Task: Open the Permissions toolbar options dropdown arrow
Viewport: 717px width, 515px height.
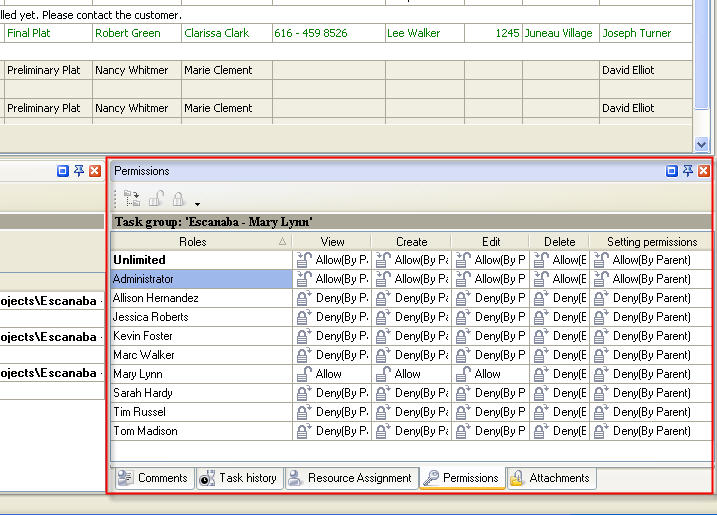Action: point(197,204)
